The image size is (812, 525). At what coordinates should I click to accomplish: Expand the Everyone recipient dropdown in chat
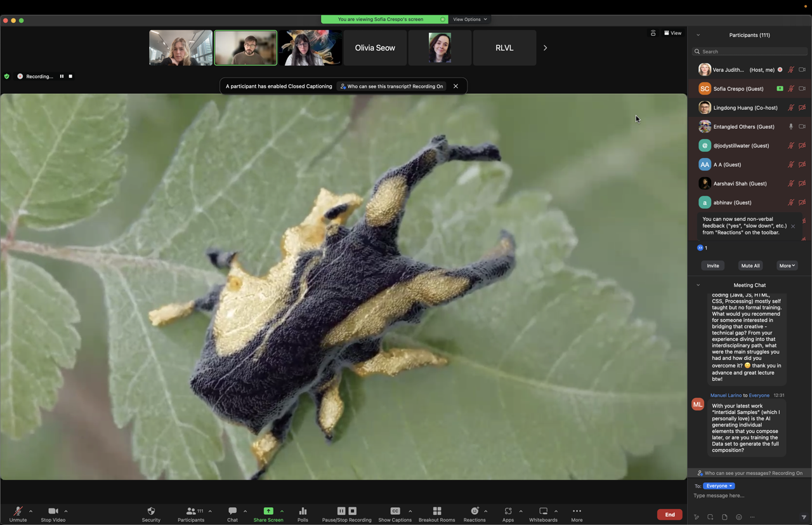click(718, 486)
